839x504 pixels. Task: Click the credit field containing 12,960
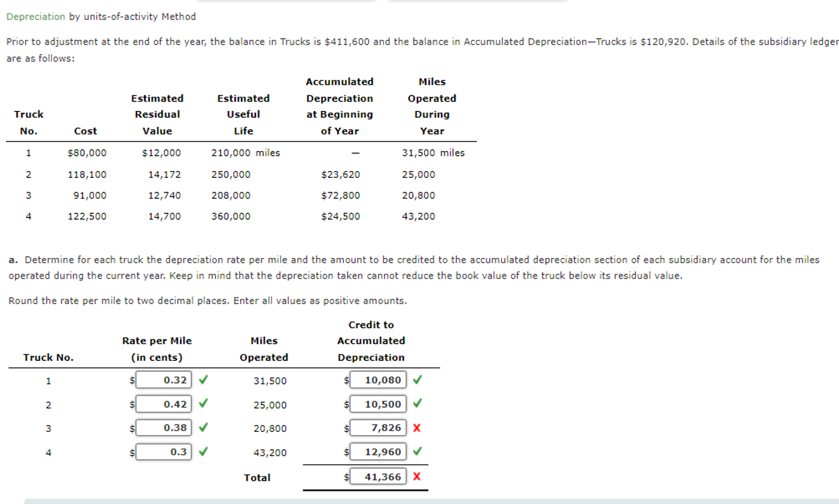coord(378,451)
